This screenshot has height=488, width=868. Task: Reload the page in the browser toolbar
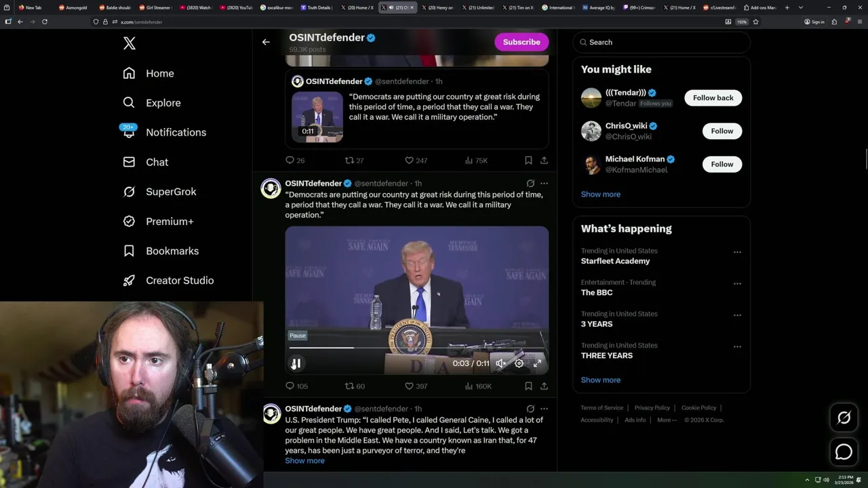click(45, 22)
